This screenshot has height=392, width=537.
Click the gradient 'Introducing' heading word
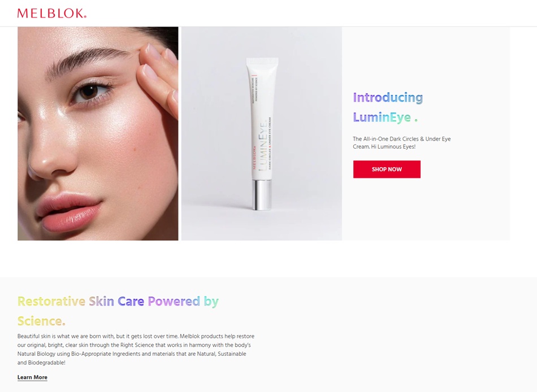click(x=388, y=98)
